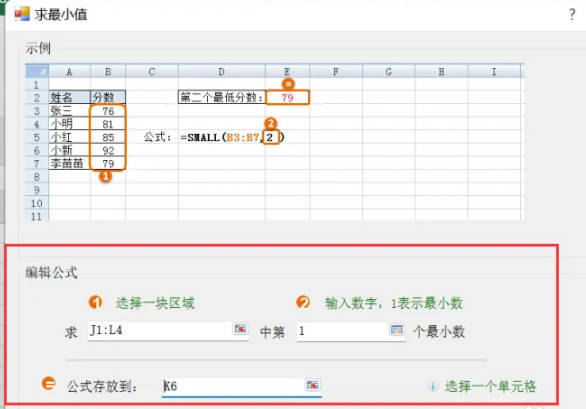The image size is (586, 409).
Task: Click the 公式存放到 label
Action: point(102,387)
